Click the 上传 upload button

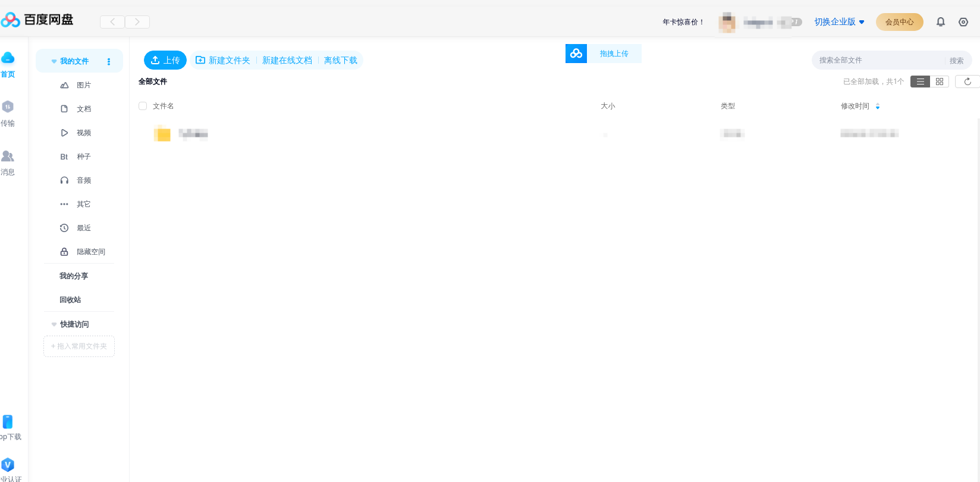165,60
